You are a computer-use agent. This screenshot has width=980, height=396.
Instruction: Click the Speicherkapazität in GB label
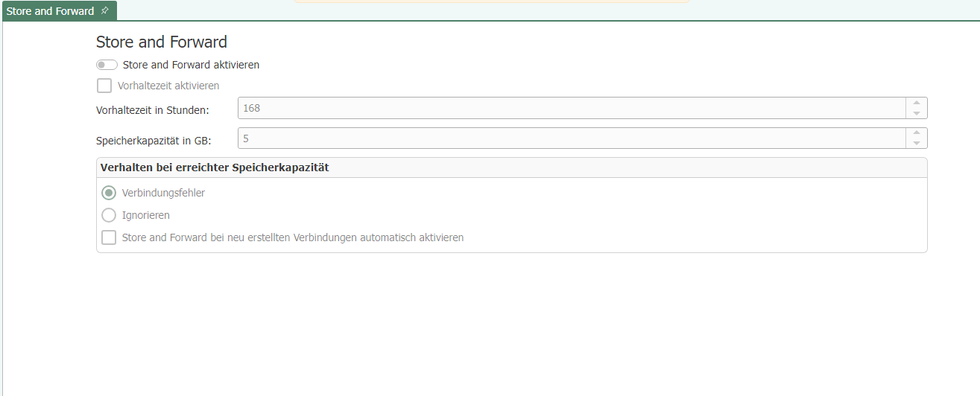coord(154,140)
